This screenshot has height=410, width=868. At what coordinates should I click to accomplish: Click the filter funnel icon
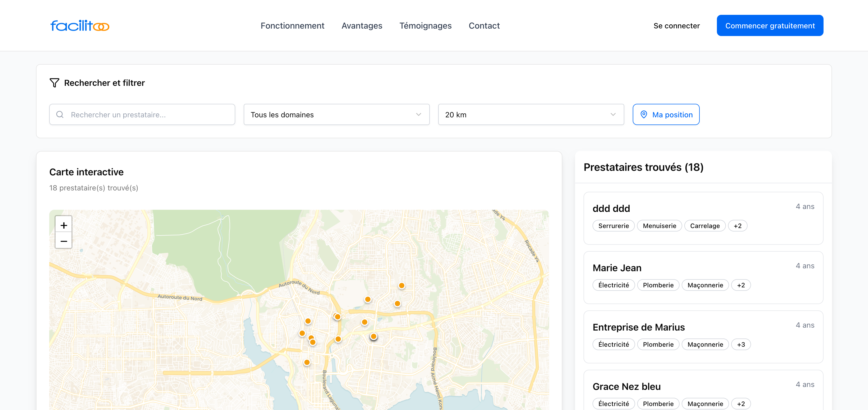pyautogui.click(x=54, y=83)
